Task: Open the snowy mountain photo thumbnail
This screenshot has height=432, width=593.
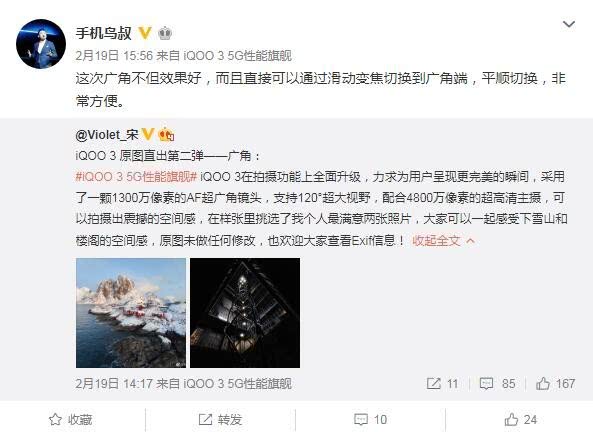Action: [131, 313]
